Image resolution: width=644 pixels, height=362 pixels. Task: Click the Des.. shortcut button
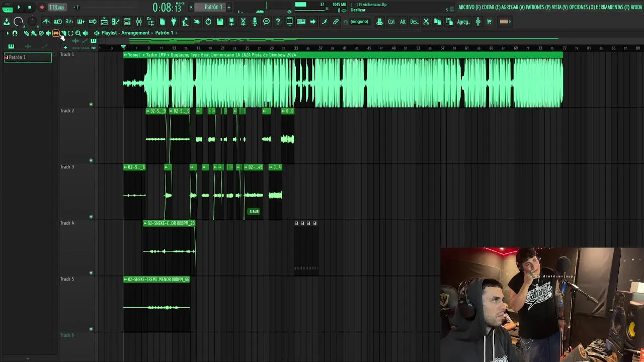coord(414,22)
